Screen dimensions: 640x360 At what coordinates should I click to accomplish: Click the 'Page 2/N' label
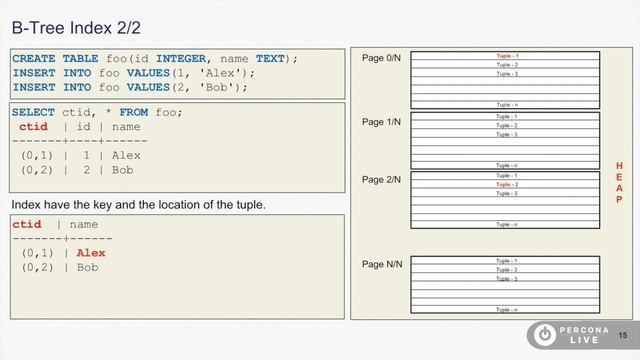381,180
